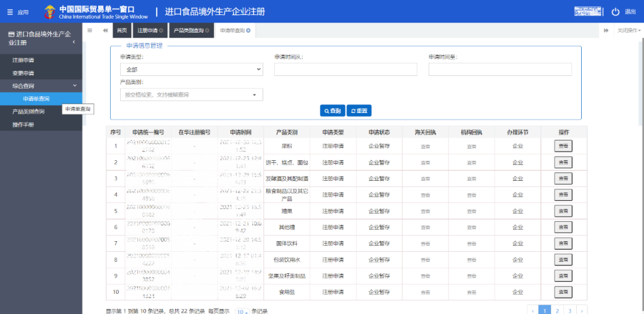
Task: Change the records per page dropdown
Action: tap(241, 311)
